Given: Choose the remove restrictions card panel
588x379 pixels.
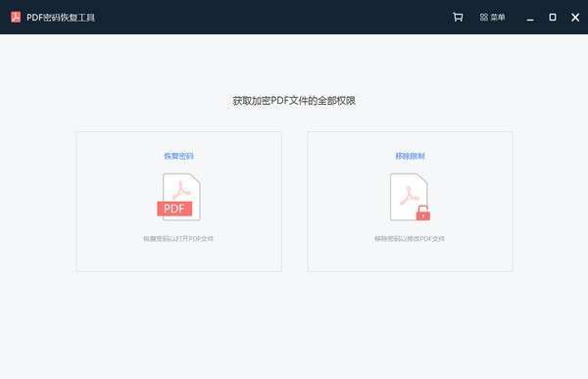Looking at the screenshot, I should click(410, 202).
